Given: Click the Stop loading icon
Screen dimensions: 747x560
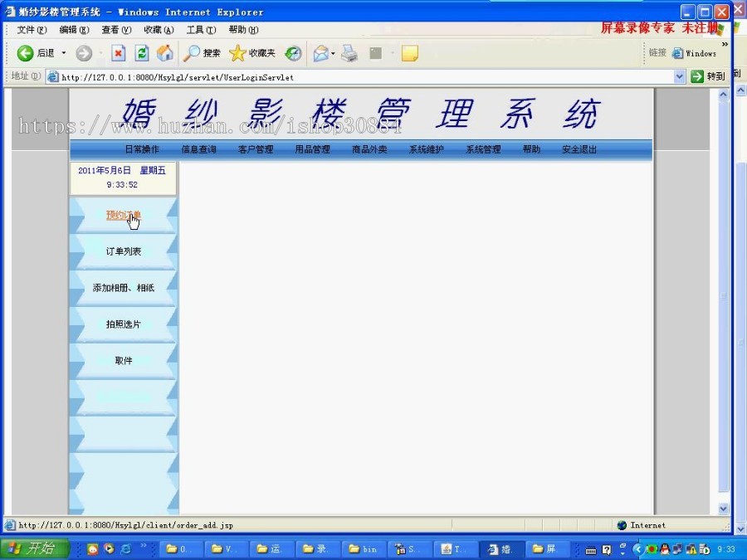Looking at the screenshot, I should tap(119, 52).
